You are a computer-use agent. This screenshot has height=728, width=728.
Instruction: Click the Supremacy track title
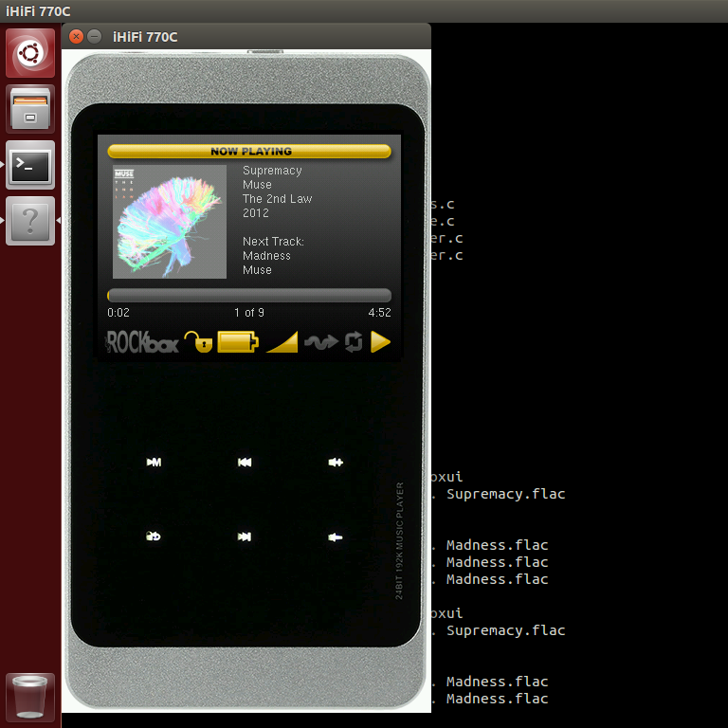[x=272, y=171]
